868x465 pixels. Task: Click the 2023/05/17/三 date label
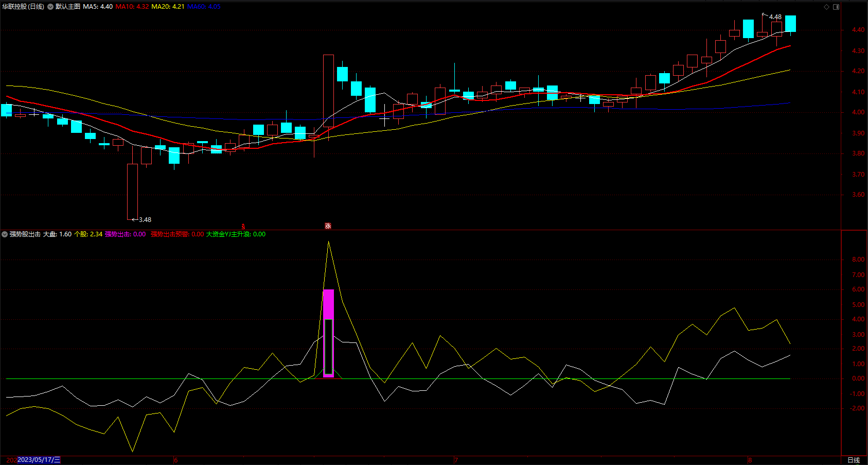(39, 460)
